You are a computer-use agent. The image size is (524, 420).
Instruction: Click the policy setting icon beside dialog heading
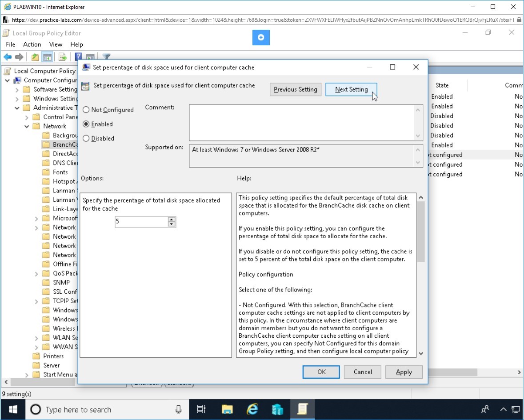(x=85, y=86)
